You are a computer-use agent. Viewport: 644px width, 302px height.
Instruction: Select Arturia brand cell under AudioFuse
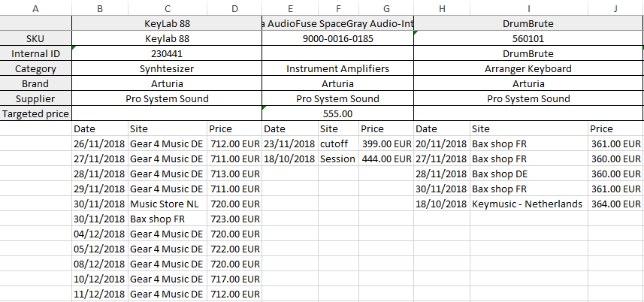click(338, 83)
